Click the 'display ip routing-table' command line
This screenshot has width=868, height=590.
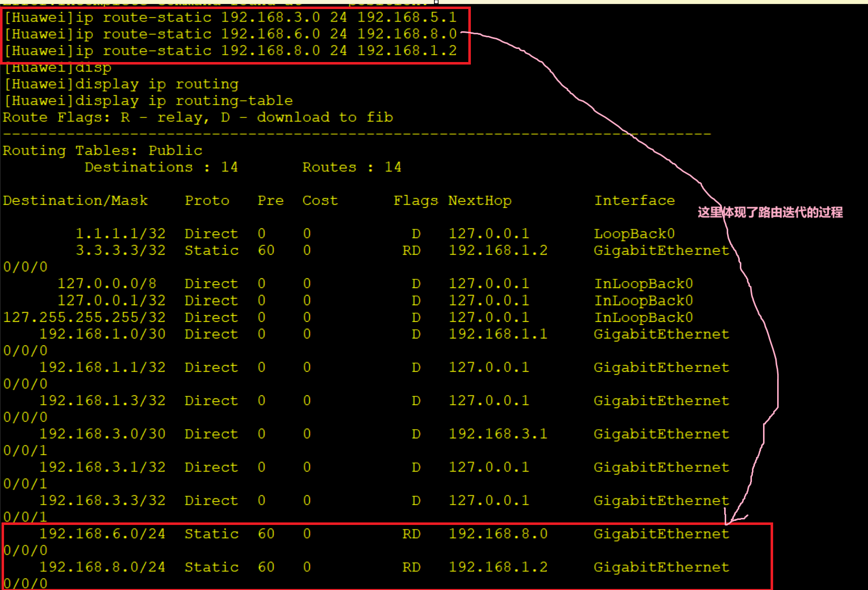point(148,101)
